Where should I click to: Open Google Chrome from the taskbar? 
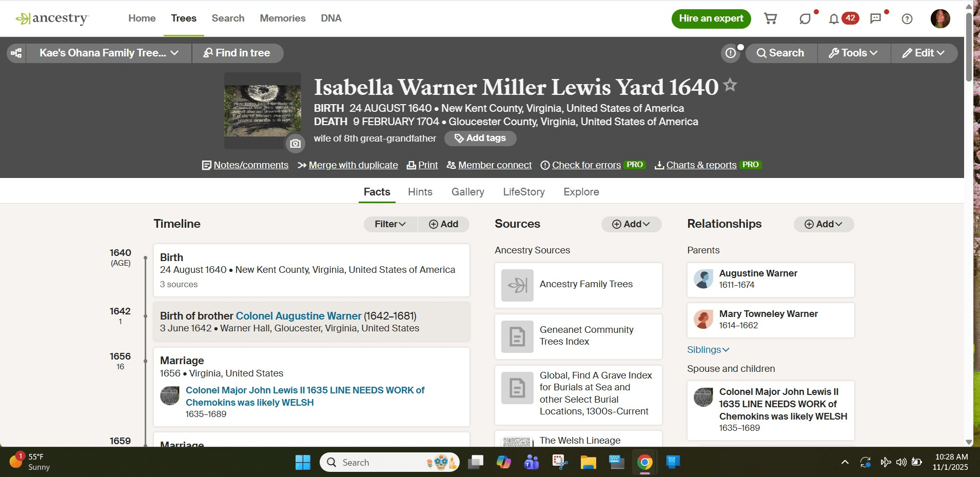tap(645, 462)
